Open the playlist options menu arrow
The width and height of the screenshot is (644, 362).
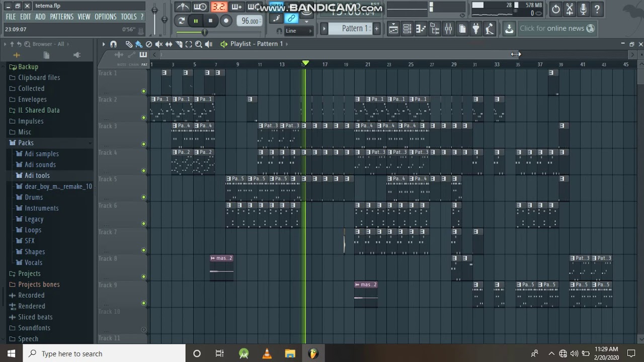[x=104, y=44]
